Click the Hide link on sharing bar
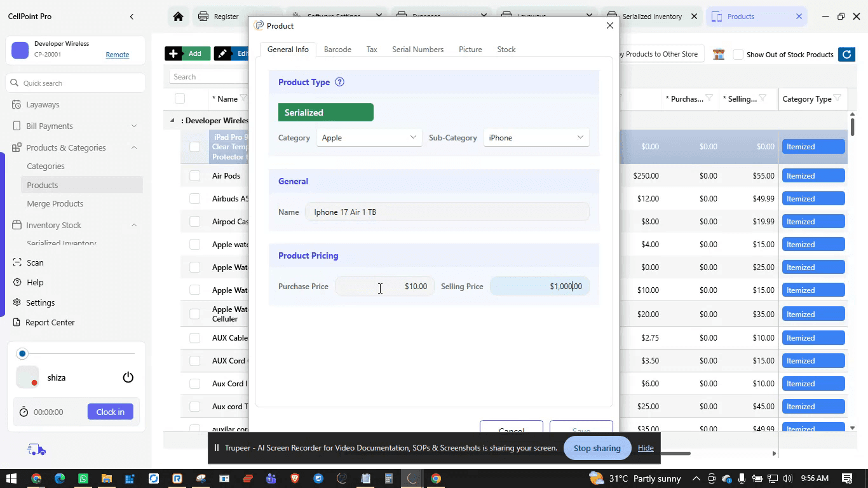The width and height of the screenshot is (868, 488). [x=646, y=448]
